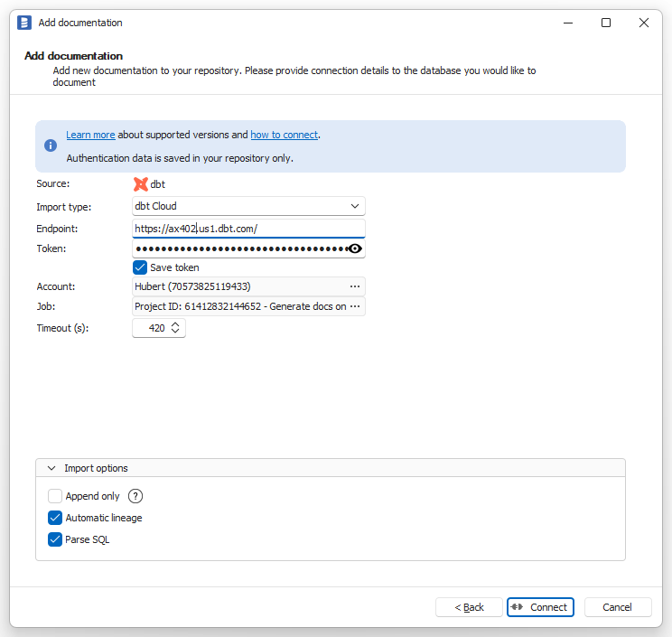Close the Add documentation window
Viewport: 672px width, 637px height.
click(644, 23)
